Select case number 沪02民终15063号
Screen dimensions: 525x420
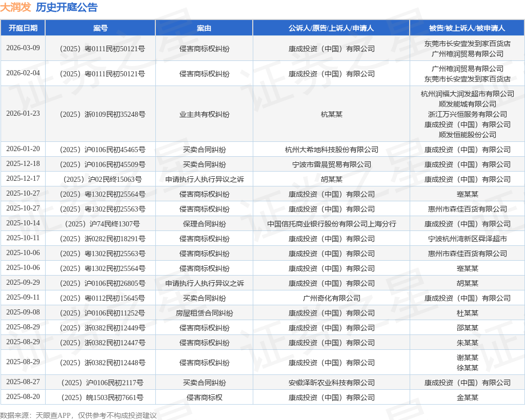(103, 179)
